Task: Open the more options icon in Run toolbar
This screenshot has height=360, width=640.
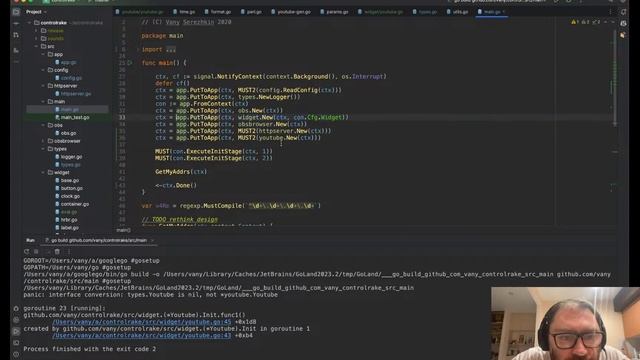Action: (x=69, y=251)
